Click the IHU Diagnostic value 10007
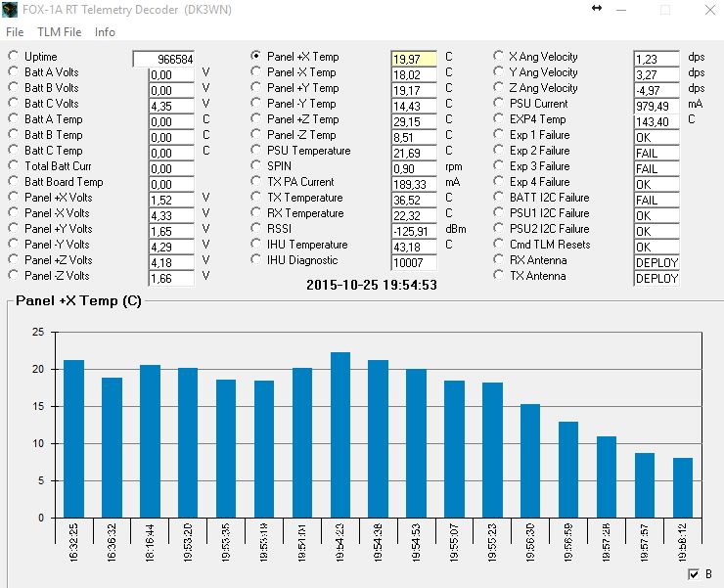The height and width of the screenshot is (588, 724). (414, 262)
